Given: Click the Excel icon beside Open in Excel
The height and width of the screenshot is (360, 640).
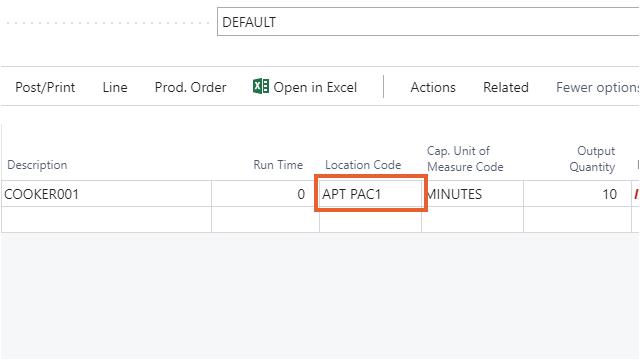Looking at the screenshot, I should [x=261, y=87].
